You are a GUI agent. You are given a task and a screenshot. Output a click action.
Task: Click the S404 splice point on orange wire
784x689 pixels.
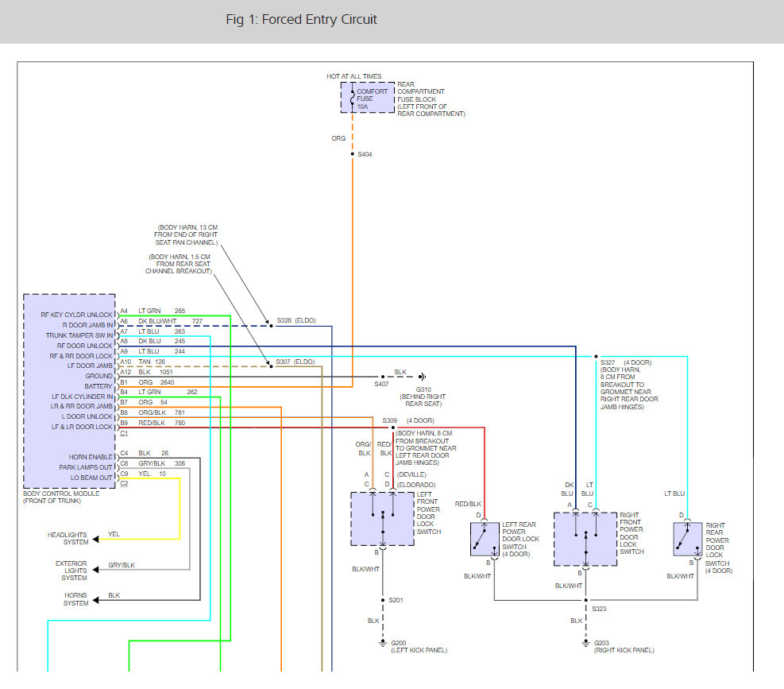353,154
